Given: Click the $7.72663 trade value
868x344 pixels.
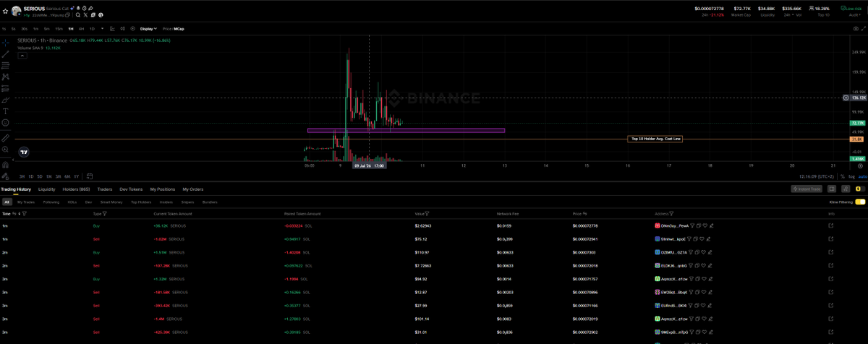Looking at the screenshot, I should pos(422,266).
